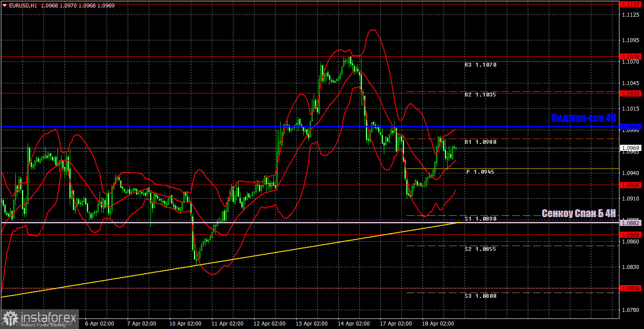Image resolution: width=644 pixels, height=329 pixels.
Task: Select the lilac 1.0882 Senkou price tag
Action: point(631,223)
